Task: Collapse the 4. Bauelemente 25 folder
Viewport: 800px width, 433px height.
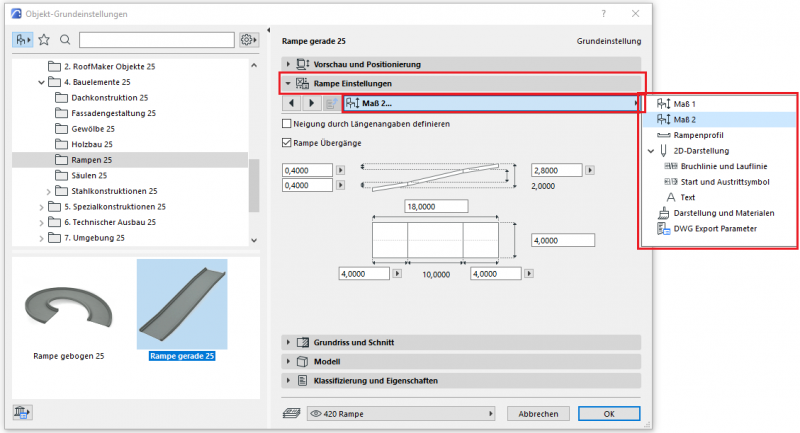Action: (41, 82)
